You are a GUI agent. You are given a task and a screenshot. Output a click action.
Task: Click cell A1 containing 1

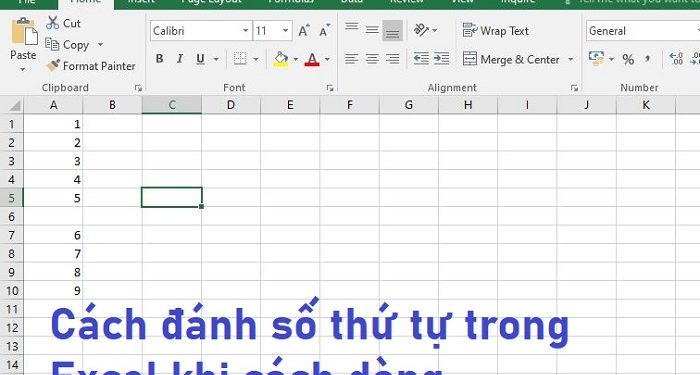tap(53, 124)
